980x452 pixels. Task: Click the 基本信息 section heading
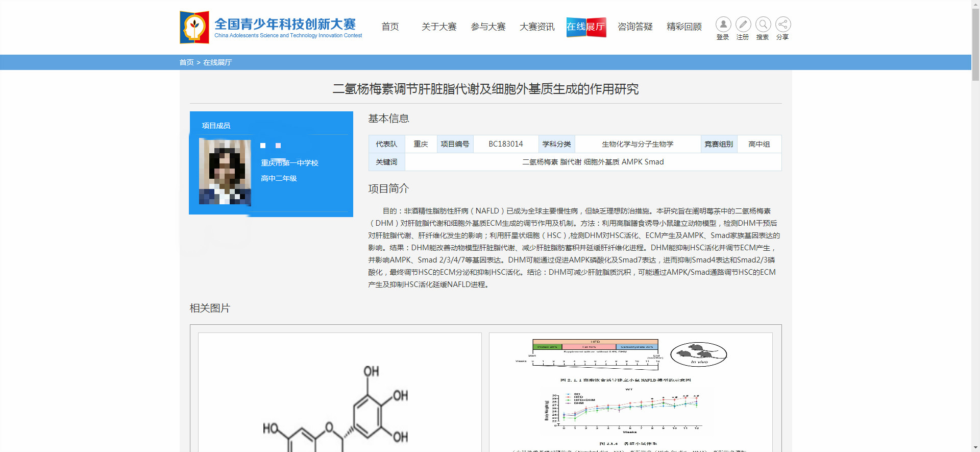click(389, 118)
